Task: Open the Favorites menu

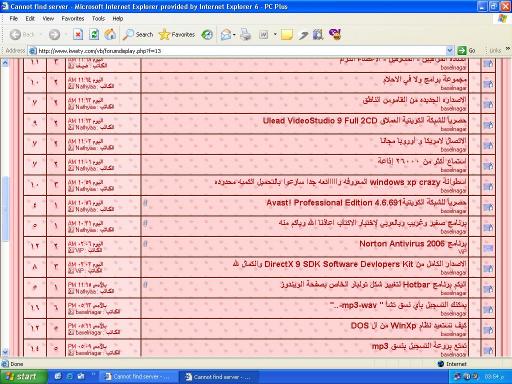Action: click(x=73, y=19)
